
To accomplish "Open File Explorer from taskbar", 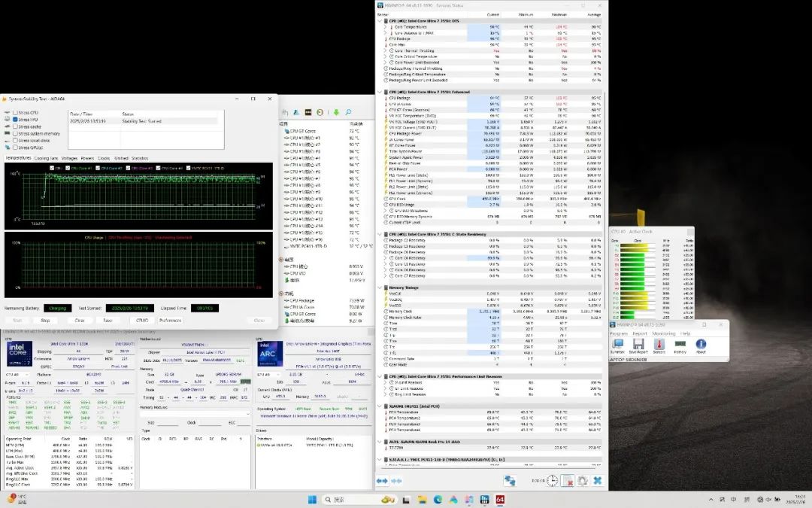I will click(422, 500).
